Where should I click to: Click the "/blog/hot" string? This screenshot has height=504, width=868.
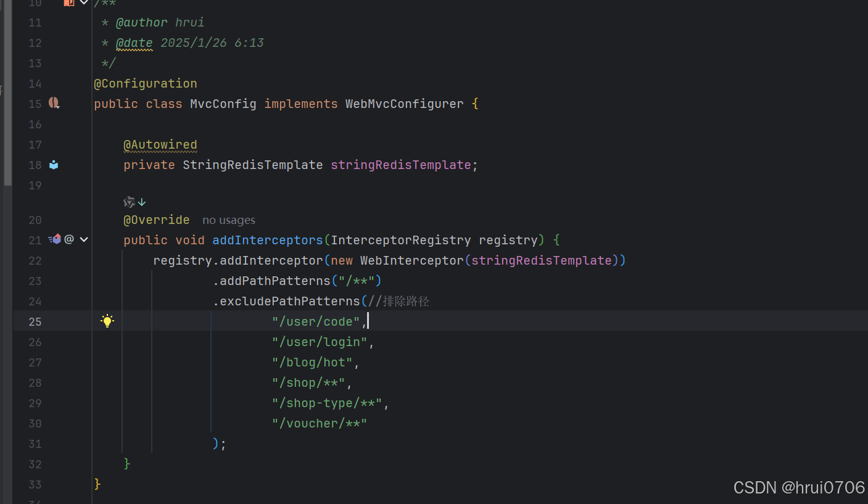pyautogui.click(x=312, y=362)
